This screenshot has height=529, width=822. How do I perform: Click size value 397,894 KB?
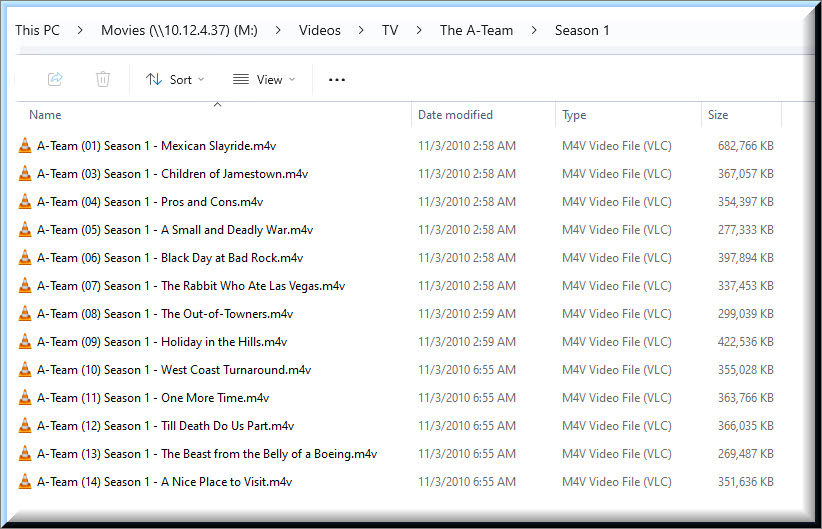(x=745, y=258)
